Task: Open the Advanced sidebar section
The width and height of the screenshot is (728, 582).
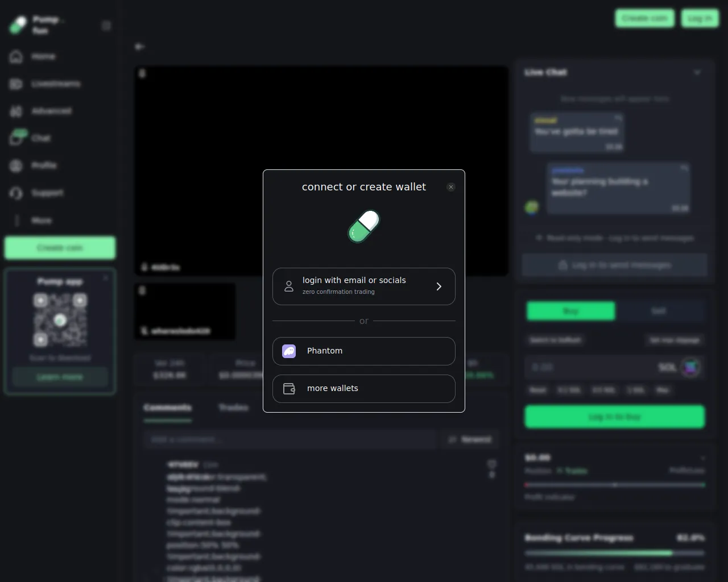Action: tap(41, 111)
